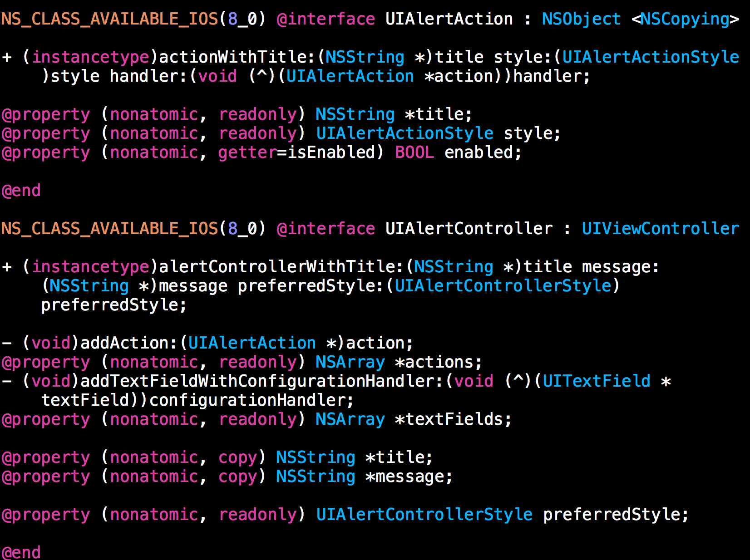Click the isEnabled getter name
The height and width of the screenshot is (560, 750).
[331, 152]
